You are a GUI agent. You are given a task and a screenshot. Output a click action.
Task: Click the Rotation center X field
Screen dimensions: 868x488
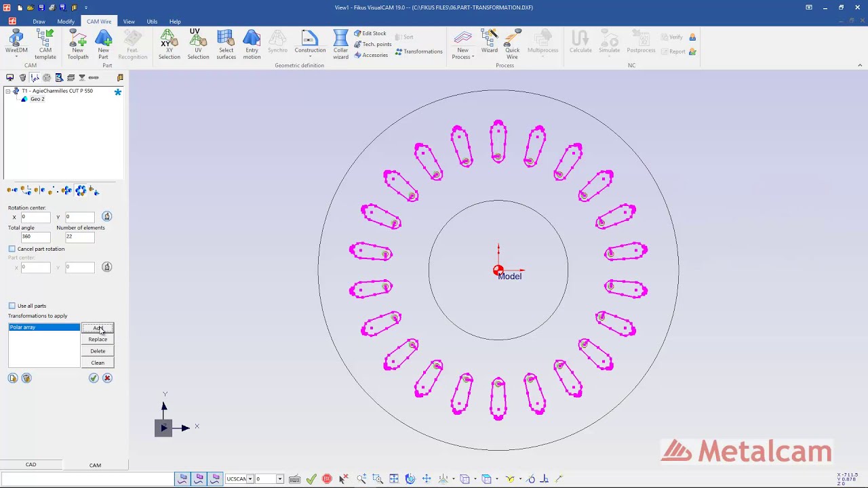(x=35, y=217)
